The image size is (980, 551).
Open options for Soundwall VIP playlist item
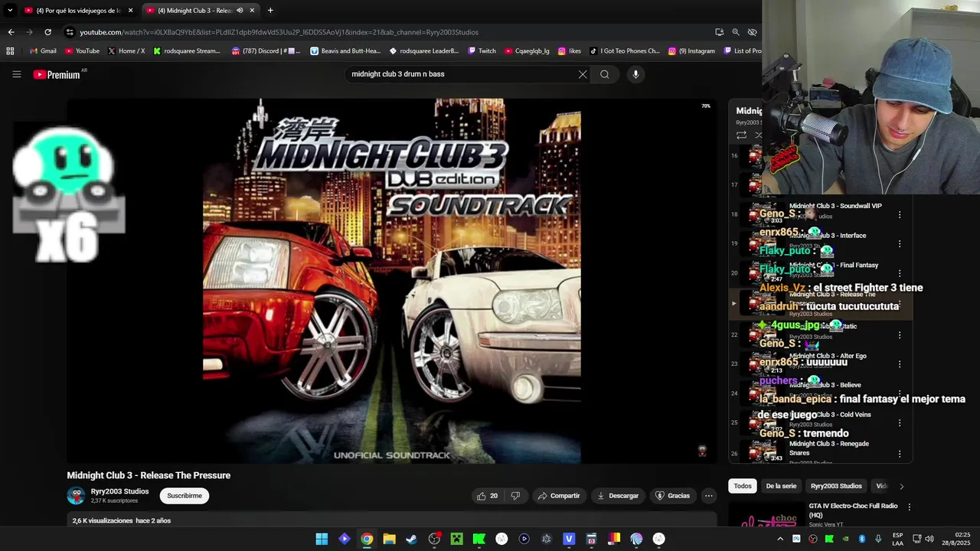tap(900, 215)
